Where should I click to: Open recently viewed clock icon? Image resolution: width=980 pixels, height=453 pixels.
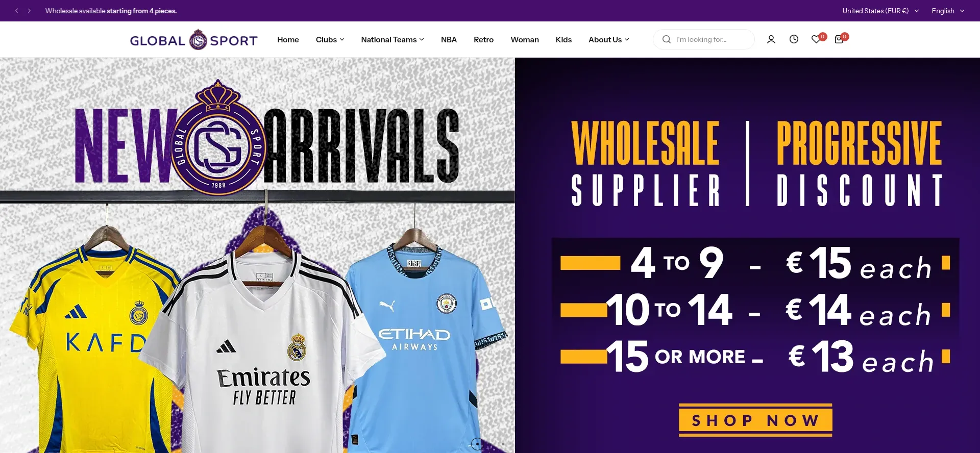click(x=794, y=39)
